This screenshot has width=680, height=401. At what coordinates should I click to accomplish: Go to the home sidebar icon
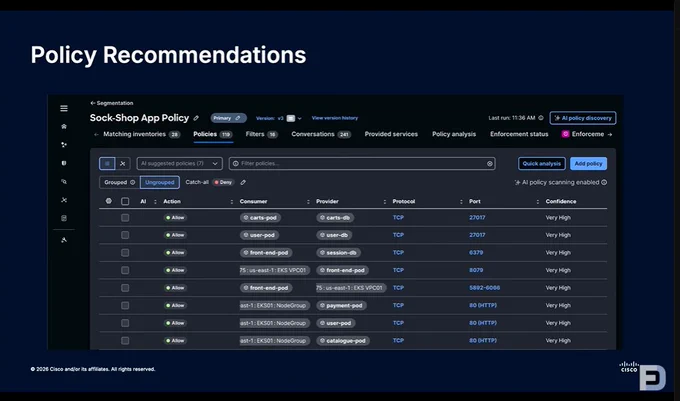(x=64, y=127)
